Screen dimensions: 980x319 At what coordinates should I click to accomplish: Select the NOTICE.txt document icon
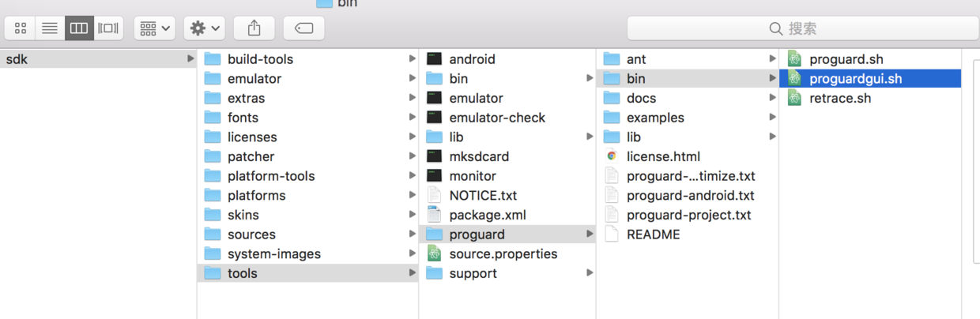pyautogui.click(x=434, y=195)
